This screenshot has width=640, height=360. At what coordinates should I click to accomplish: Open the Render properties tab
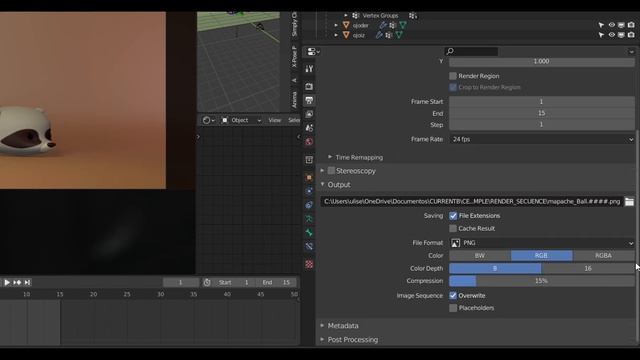coord(309,86)
